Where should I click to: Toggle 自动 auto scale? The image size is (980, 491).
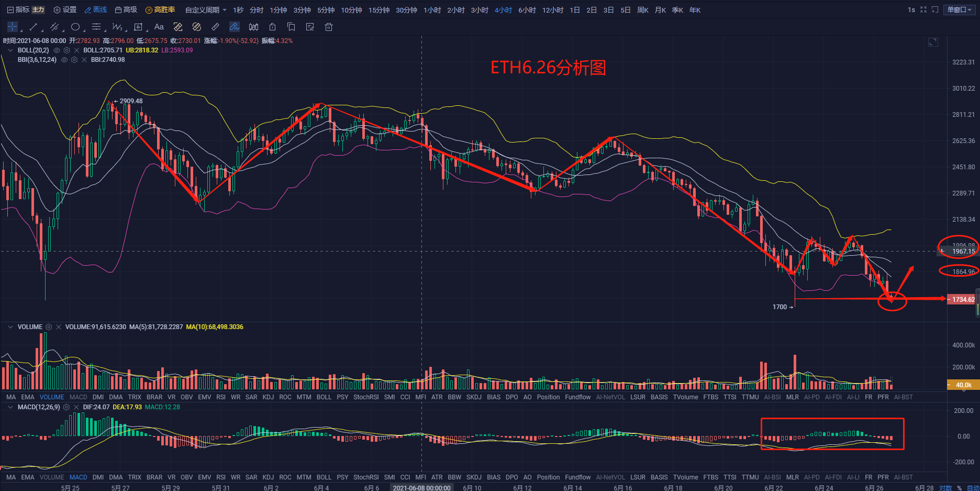pos(973,487)
